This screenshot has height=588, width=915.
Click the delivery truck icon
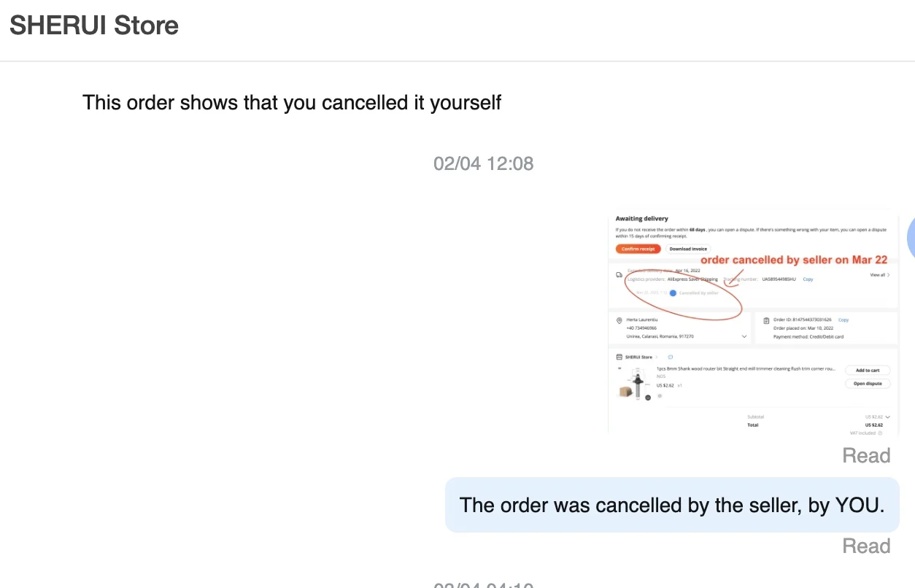click(619, 275)
